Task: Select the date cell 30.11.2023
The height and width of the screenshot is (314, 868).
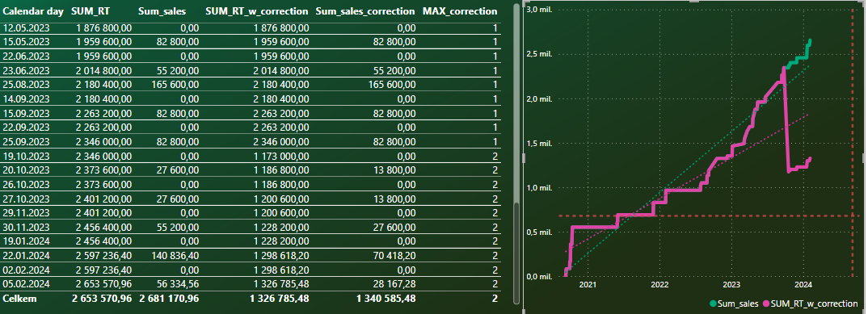Action: (27, 227)
